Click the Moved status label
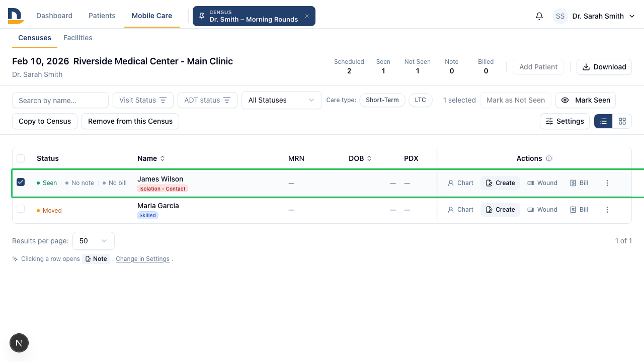 tap(49, 211)
